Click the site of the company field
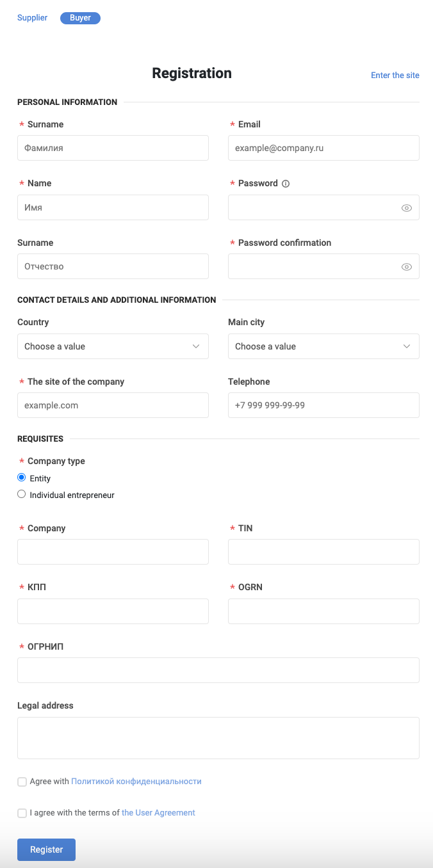This screenshot has width=433, height=868. coord(113,405)
